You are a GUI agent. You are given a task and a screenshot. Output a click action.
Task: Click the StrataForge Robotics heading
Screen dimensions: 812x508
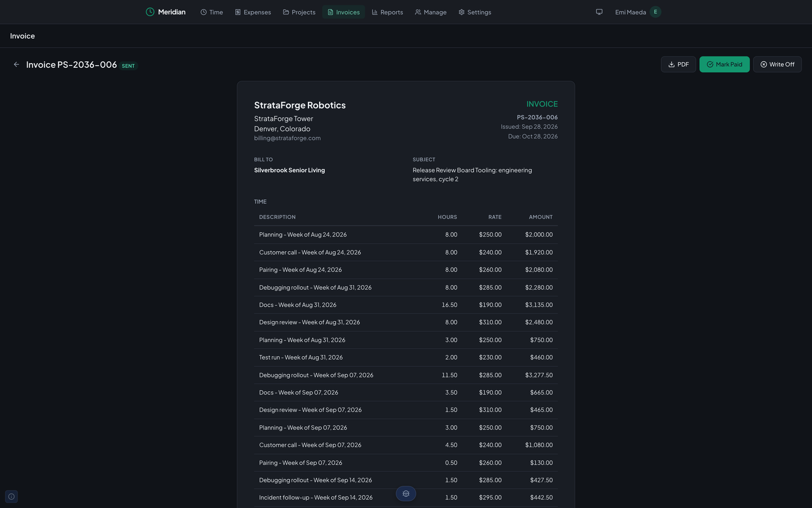300,105
